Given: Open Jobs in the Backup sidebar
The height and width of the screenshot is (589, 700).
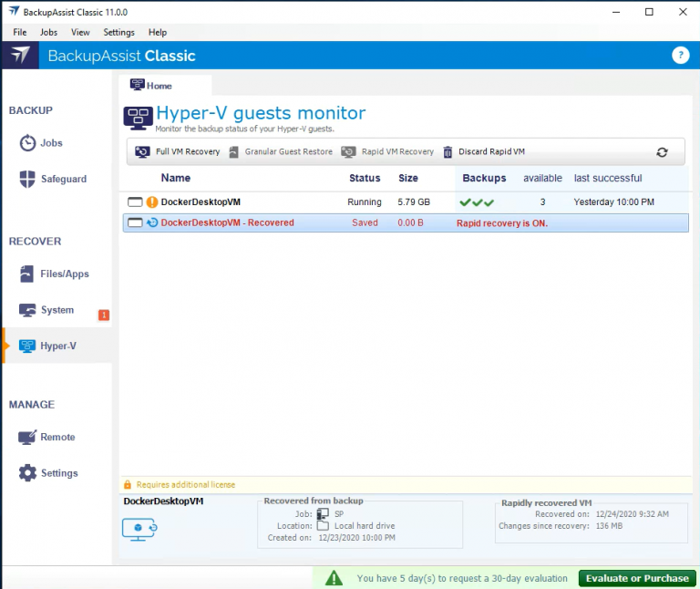Looking at the screenshot, I should [51, 143].
